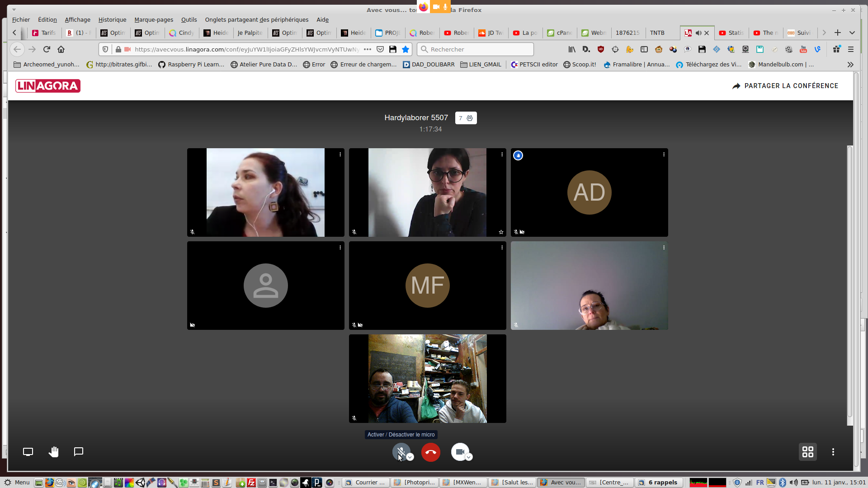Screen dimensions: 868x488
Task: Mute audio on the active tab
Action: 698,33
